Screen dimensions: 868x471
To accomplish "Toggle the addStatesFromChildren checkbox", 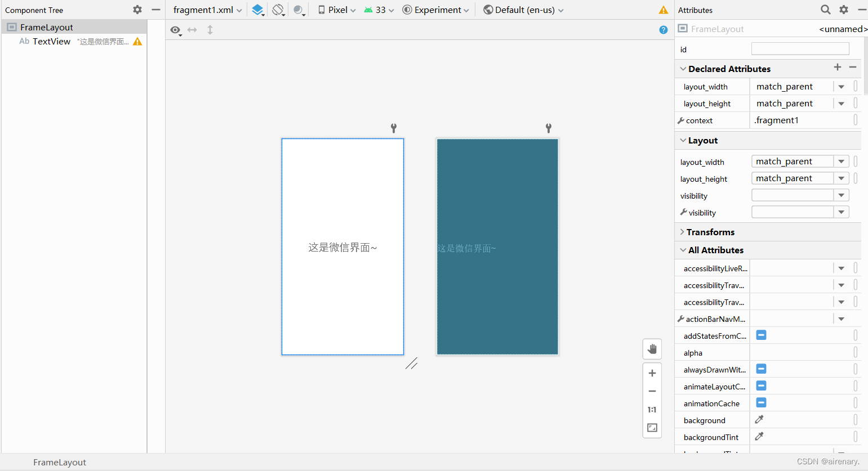I will tap(761, 335).
